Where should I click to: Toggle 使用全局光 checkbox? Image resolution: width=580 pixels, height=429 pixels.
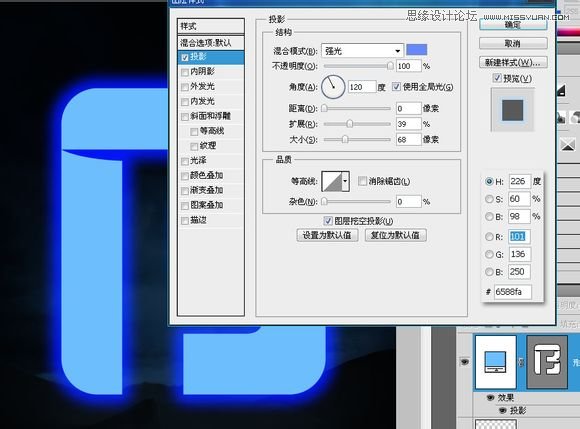click(x=396, y=87)
